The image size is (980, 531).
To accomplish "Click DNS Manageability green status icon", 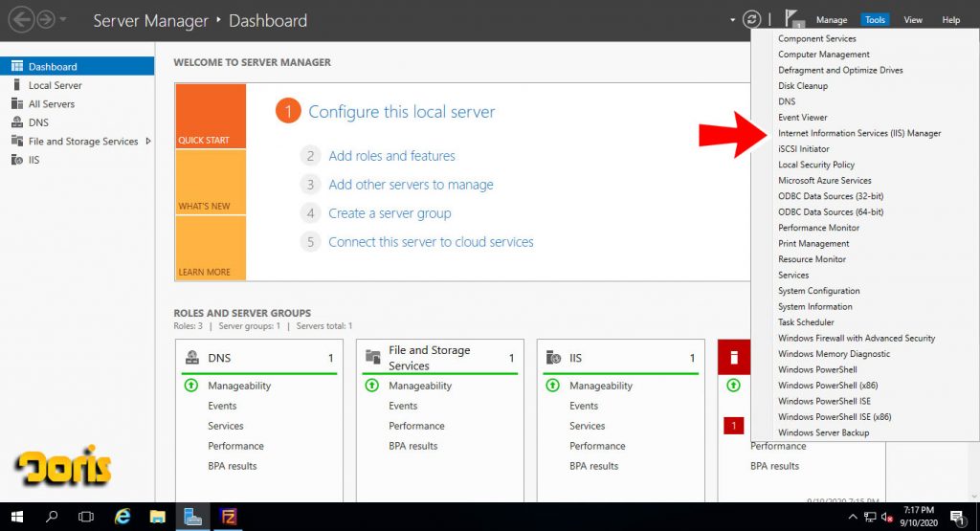I will [x=191, y=386].
